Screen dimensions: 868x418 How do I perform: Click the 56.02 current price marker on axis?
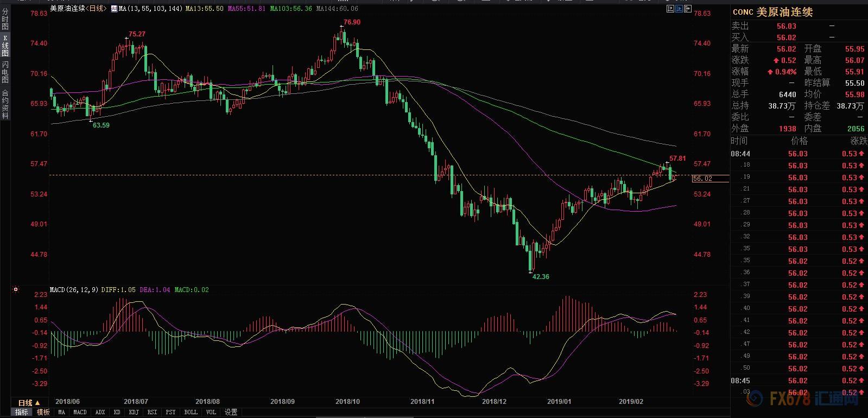[702, 179]
